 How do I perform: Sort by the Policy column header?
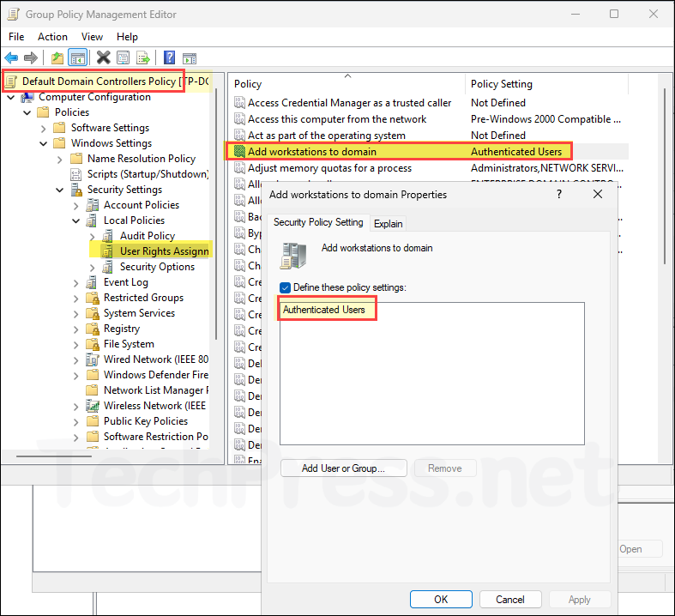tap(347, 84)
